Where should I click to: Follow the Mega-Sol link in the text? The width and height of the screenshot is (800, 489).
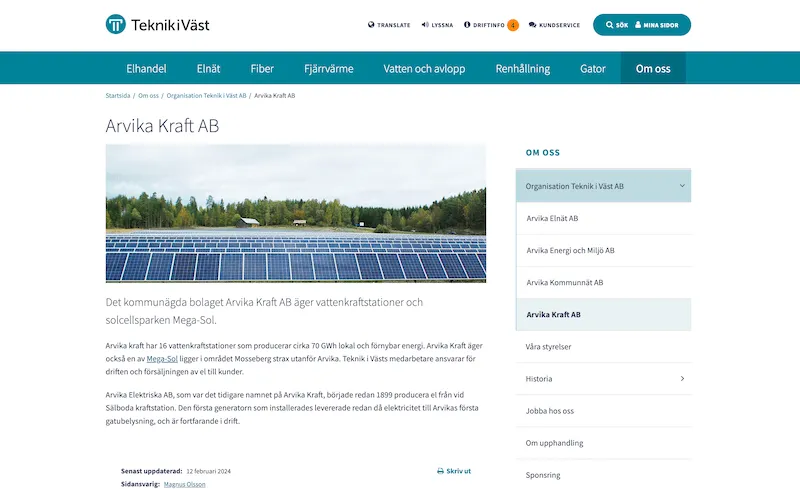[162, 359]
